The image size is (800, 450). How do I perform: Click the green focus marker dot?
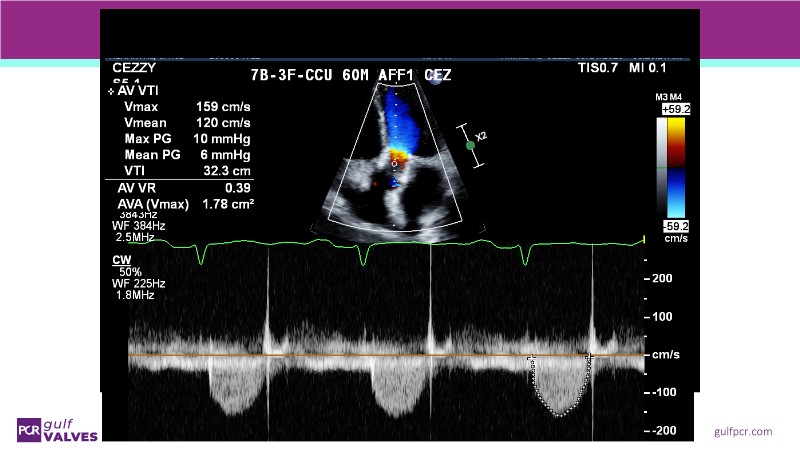point(471,146)
